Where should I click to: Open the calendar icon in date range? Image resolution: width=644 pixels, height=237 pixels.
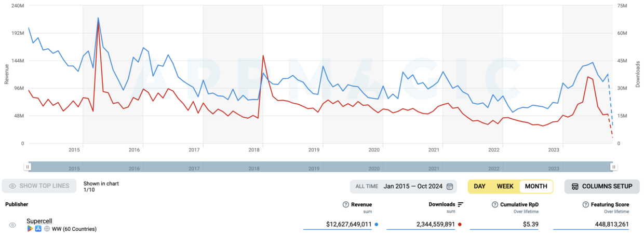pos(450,186)
